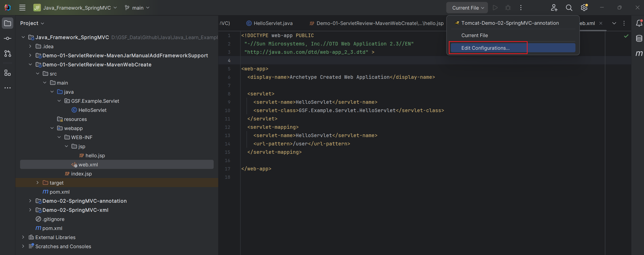Screen dimensions: 644x255
Task: Open the Project tool window folder icon
Action: click(x=8, y=23)
